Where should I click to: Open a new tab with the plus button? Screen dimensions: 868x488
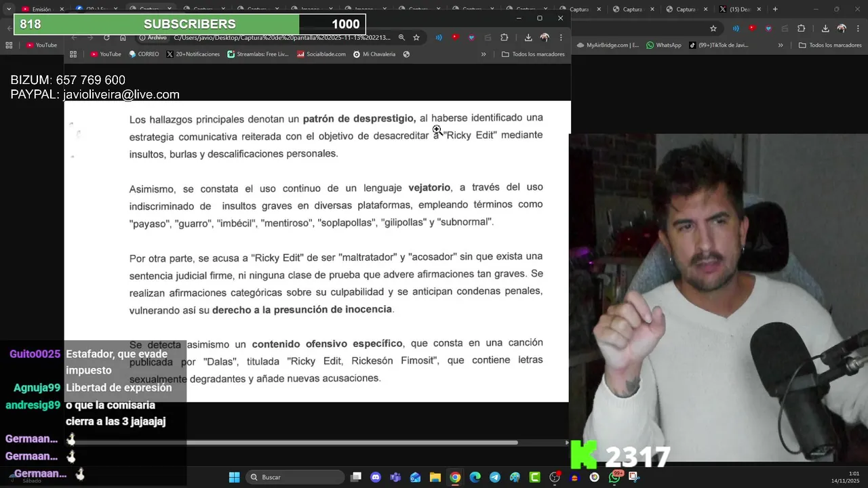pyautogui.click(x=775, y=9)
